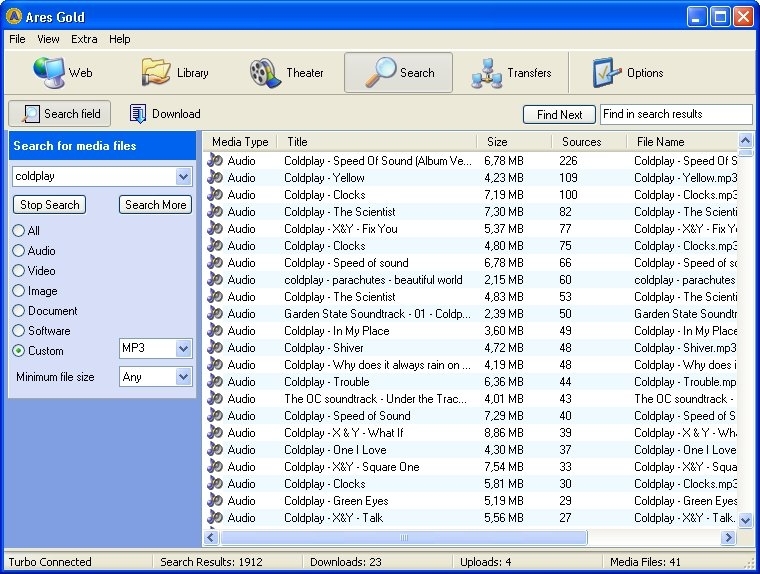Image resolution: width=760 pixels, height=574 pixels.
Task: Click the Download arrow icon
Action: (138, 114)
